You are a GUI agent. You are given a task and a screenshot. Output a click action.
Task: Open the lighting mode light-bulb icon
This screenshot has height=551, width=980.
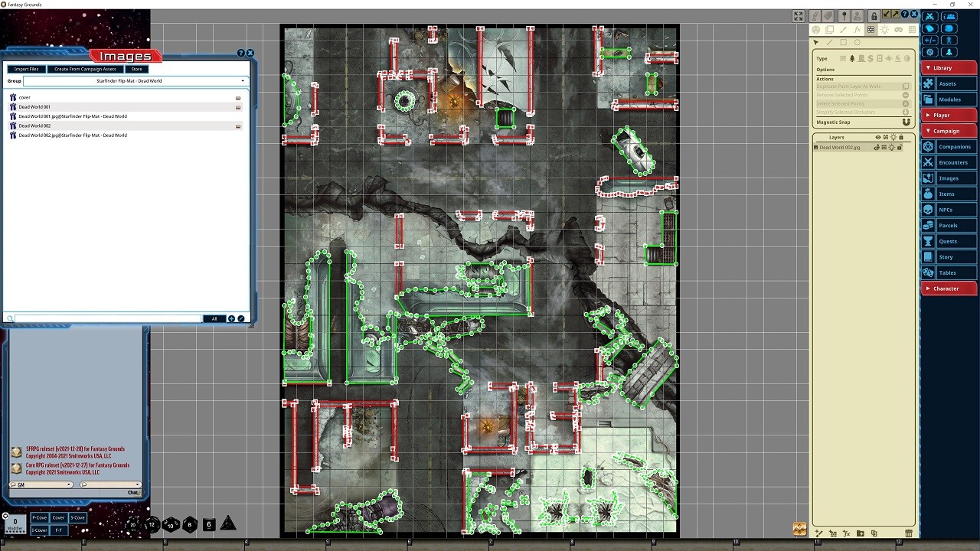885,30
